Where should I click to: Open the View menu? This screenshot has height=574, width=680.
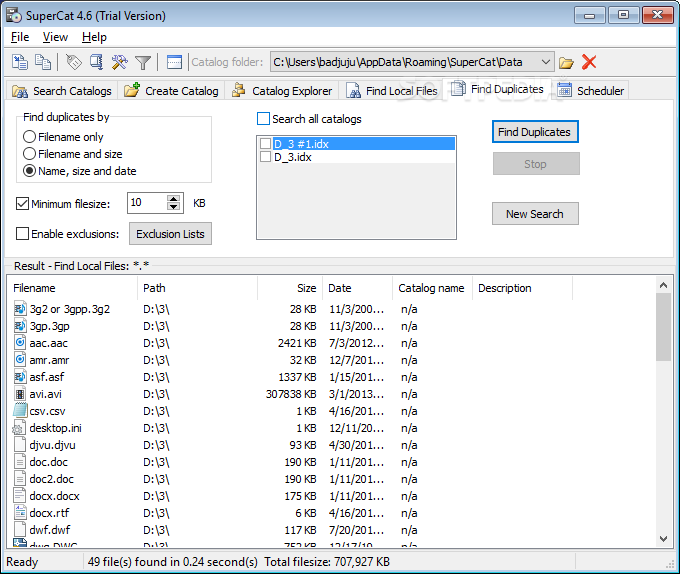[55, 37]
